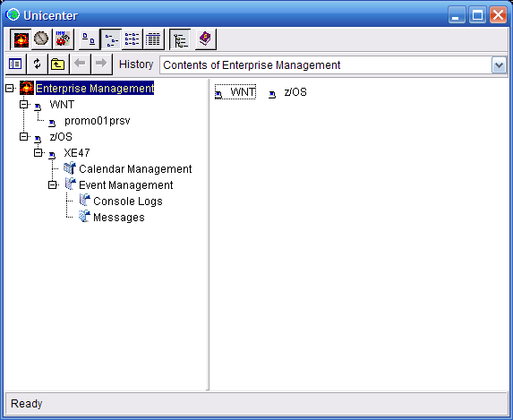Collapse the z/OS tree node

[x=24, y=136]
